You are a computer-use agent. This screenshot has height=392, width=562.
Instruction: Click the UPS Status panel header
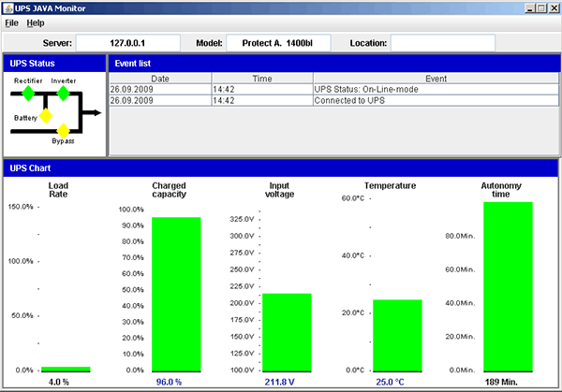[54, 64]
